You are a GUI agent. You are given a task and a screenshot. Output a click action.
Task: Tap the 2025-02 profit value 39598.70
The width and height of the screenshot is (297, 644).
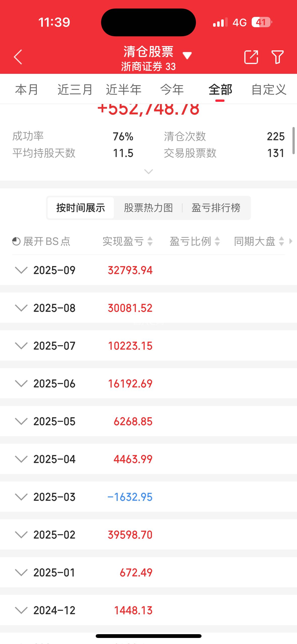[130, 535]
